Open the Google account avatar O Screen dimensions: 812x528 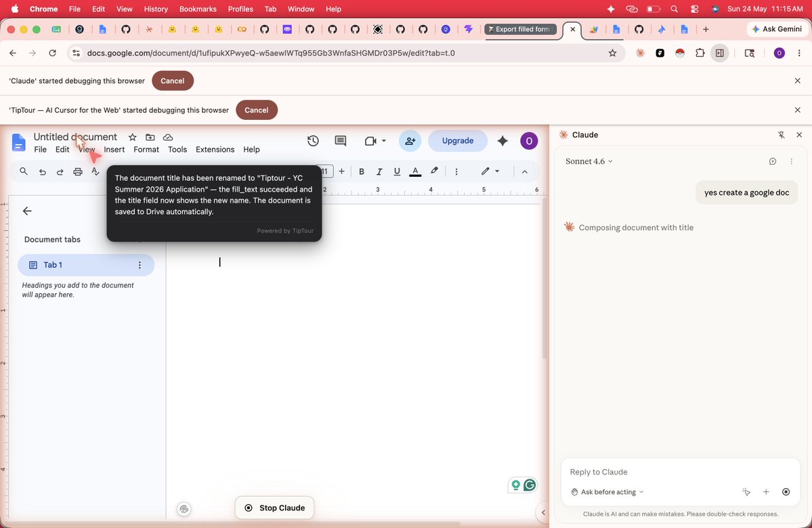(x=529, y=141)
